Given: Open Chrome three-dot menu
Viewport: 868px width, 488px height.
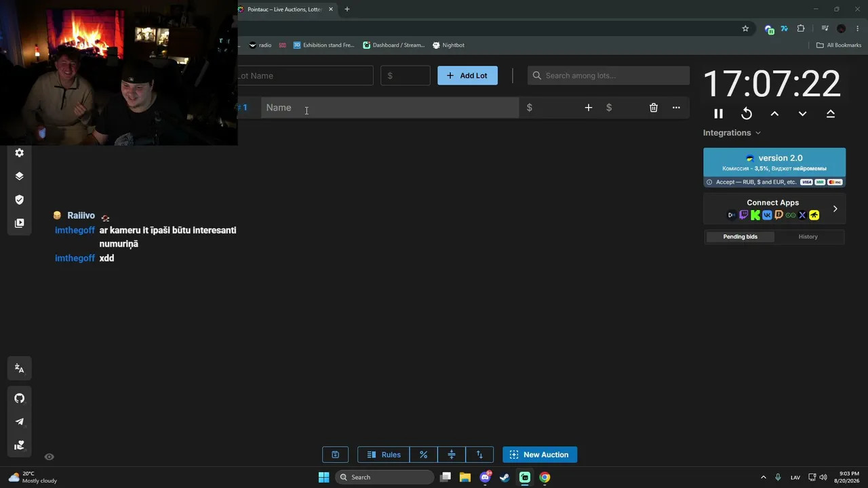Looking at the screenshot, I should (x=858, y=28).
